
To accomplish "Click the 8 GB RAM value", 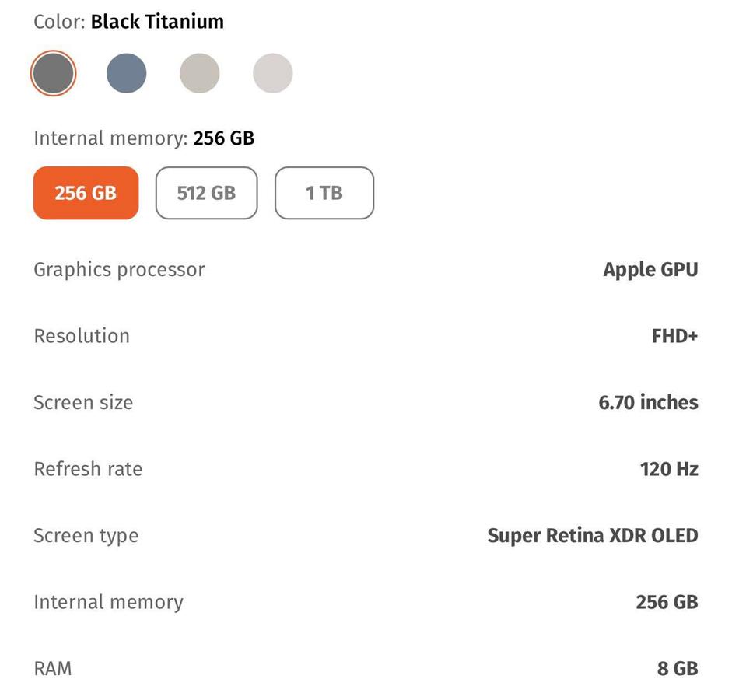I will 678,669.
